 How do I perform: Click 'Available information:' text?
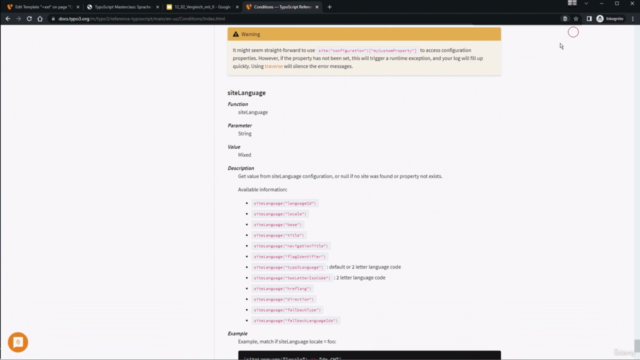click(x=262, y=189)
